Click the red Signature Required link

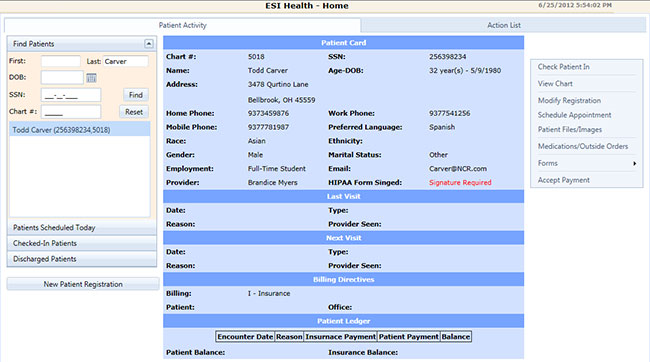tap(460, 182)
